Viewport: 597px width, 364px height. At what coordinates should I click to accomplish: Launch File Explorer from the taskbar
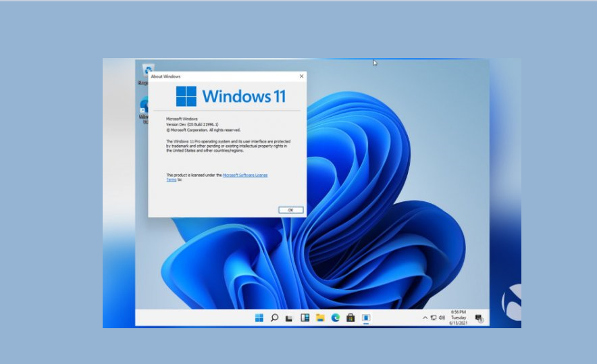click(x=320, y=318)
